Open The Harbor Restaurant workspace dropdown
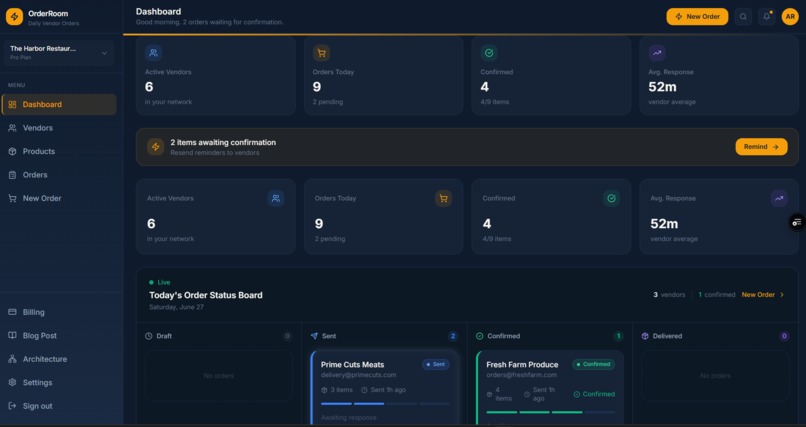806x427 pixels. coord(59,53)
